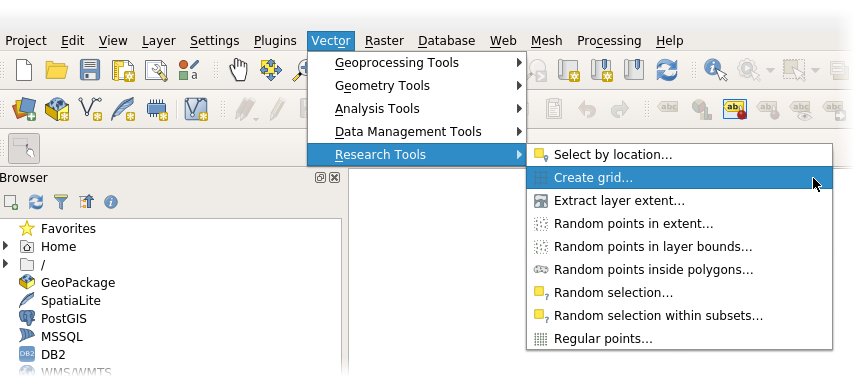Image resolution: width=857 pixels, height=384 pixels.
Task: Click the Undo arrow icon
Action: coord(587,109)
